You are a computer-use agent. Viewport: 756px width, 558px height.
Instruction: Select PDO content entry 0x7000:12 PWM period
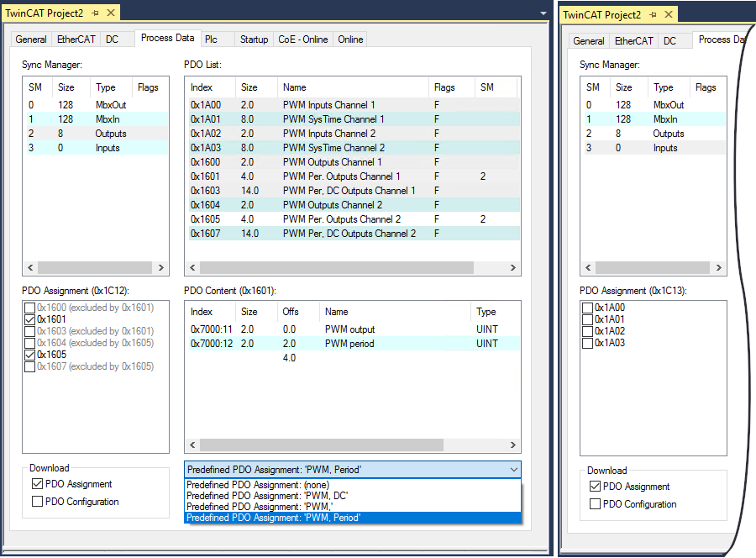pos(354,344)
